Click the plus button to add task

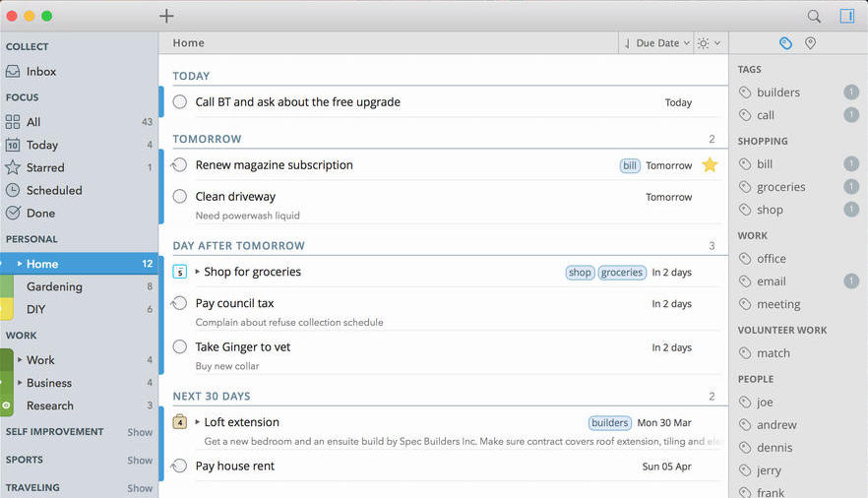[x=166, y=16]
